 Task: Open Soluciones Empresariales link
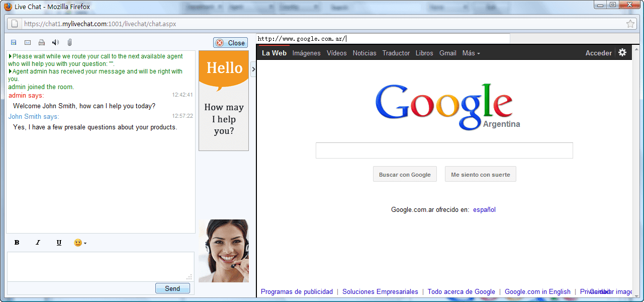[380, 291]
